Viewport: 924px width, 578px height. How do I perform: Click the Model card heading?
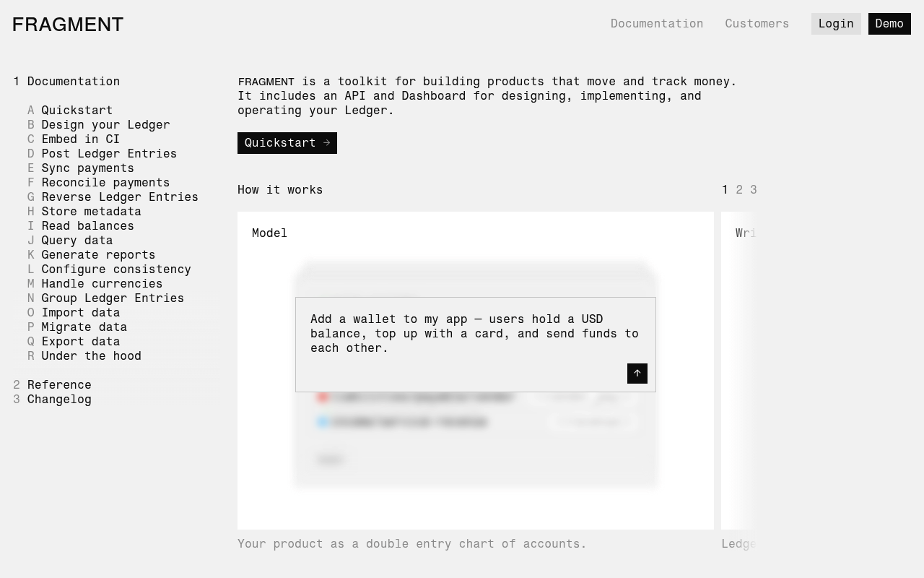tap(270, 233)
